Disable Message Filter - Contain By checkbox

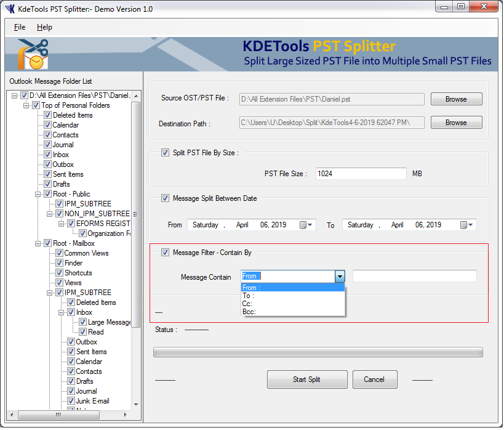pyautogui.click(x=165, y=252)
